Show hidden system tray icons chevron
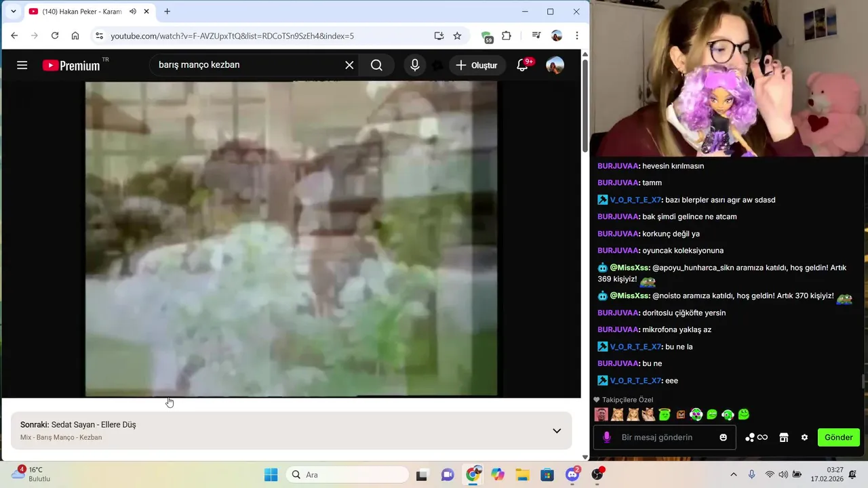The height and width of the screenshot is (488, 868). [x=734, y=474]
